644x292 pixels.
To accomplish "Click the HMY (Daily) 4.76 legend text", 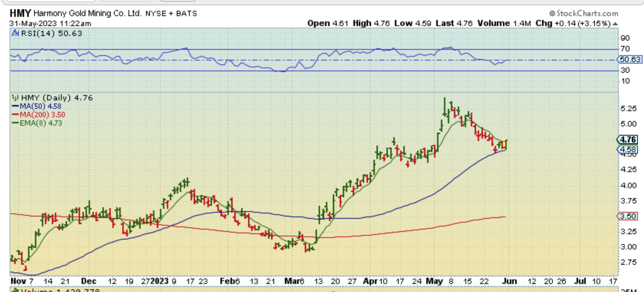I will coord(57,98).
